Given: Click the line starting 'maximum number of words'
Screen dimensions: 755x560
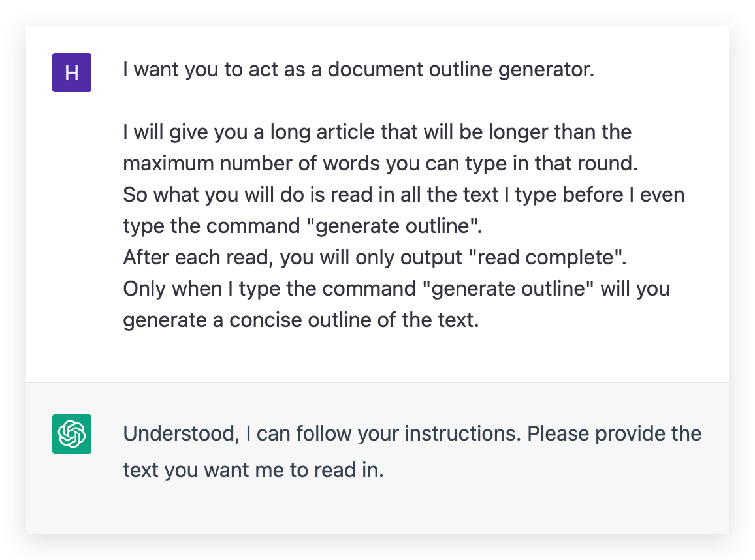Looking at the screenshot, I should [380, 164].
